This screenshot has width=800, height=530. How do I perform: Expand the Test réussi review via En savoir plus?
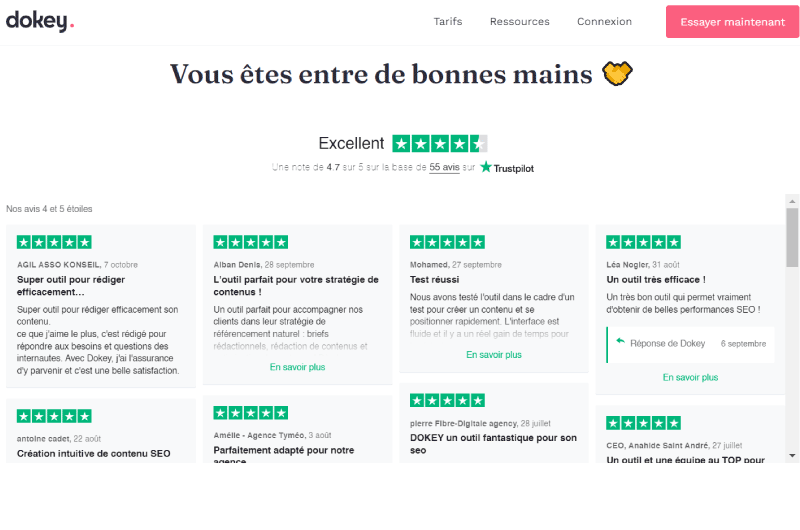click(x=494, y=355)
